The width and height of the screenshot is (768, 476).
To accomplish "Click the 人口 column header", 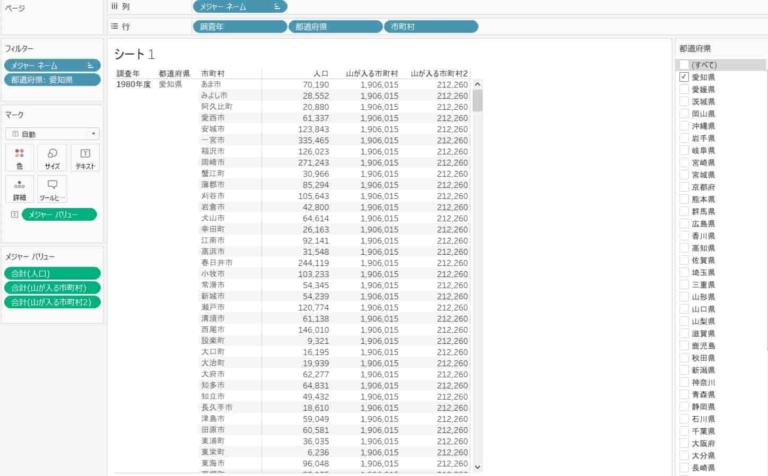I will tap(321, 73).
